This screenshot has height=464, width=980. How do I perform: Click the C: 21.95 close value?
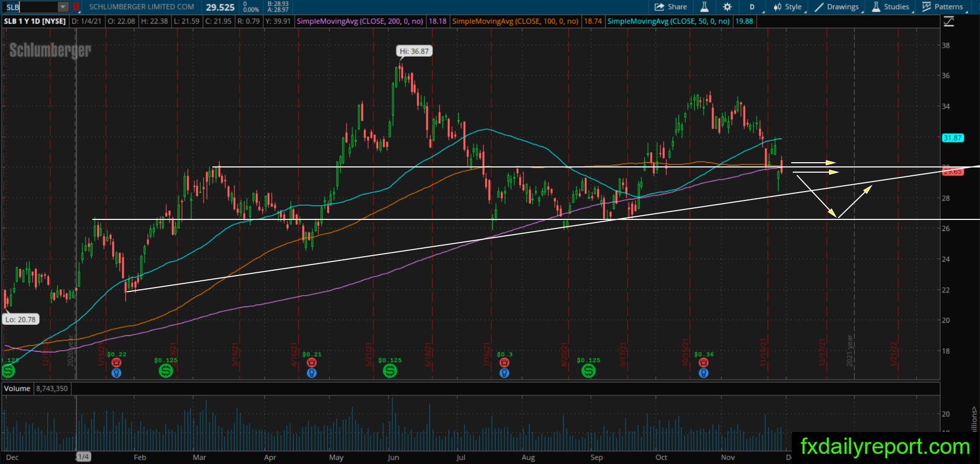click(x=218, y=22)
